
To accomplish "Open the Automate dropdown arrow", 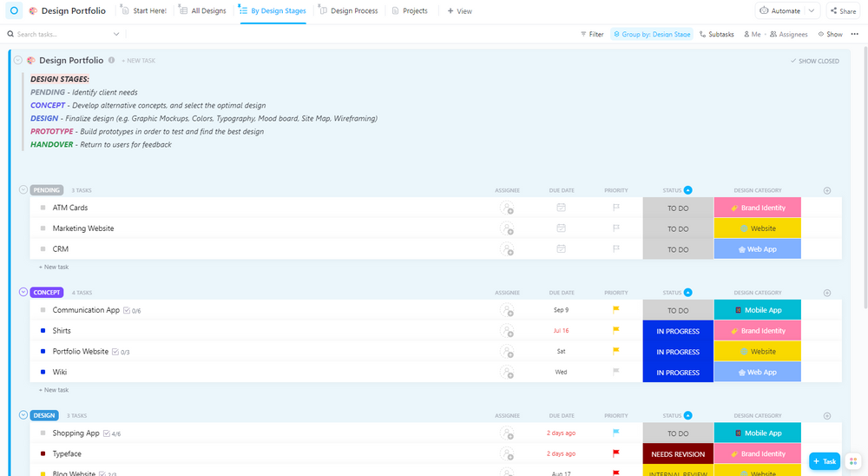I will coord(812,11).
